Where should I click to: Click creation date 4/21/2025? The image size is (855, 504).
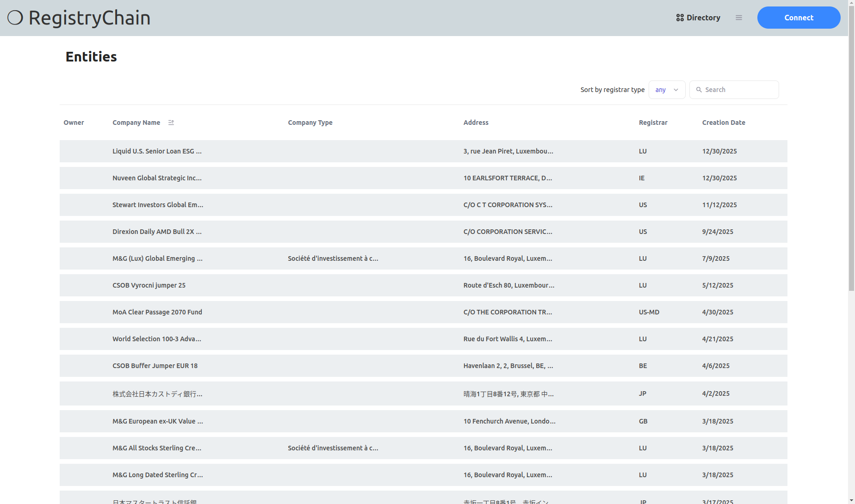[718, 339]
